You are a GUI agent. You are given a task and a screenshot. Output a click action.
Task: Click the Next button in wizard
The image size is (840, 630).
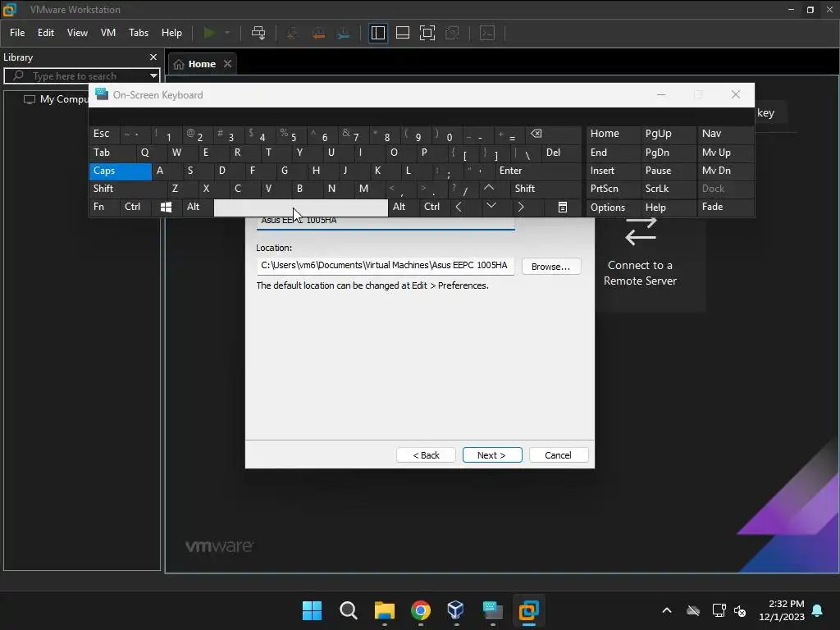pos(492,454)
